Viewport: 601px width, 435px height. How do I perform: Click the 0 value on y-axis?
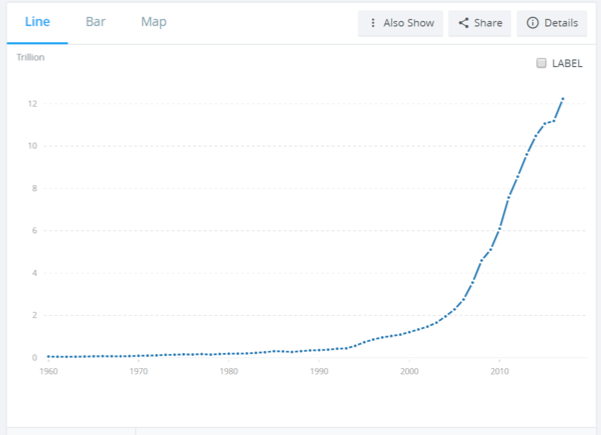[35, 357]
